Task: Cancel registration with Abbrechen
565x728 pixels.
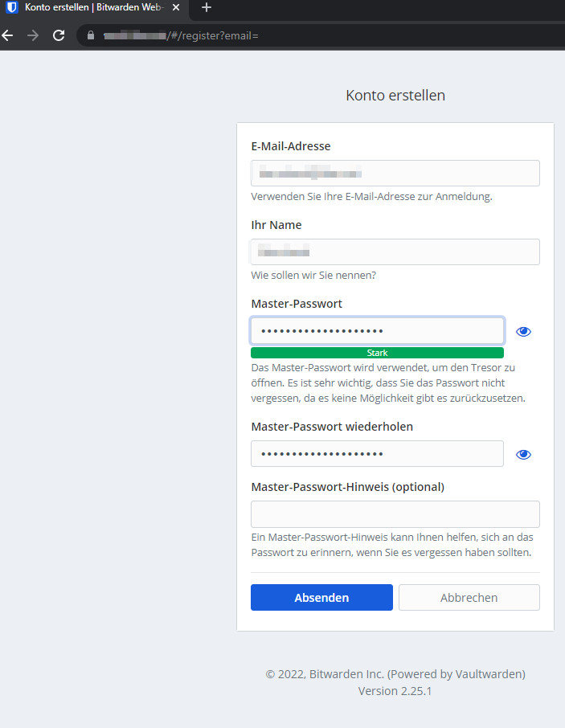Action: coord(469,598)
